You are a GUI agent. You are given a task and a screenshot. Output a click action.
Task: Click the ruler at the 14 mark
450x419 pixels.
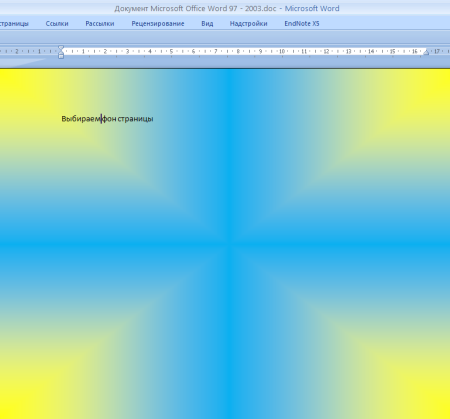coord(371,51)
